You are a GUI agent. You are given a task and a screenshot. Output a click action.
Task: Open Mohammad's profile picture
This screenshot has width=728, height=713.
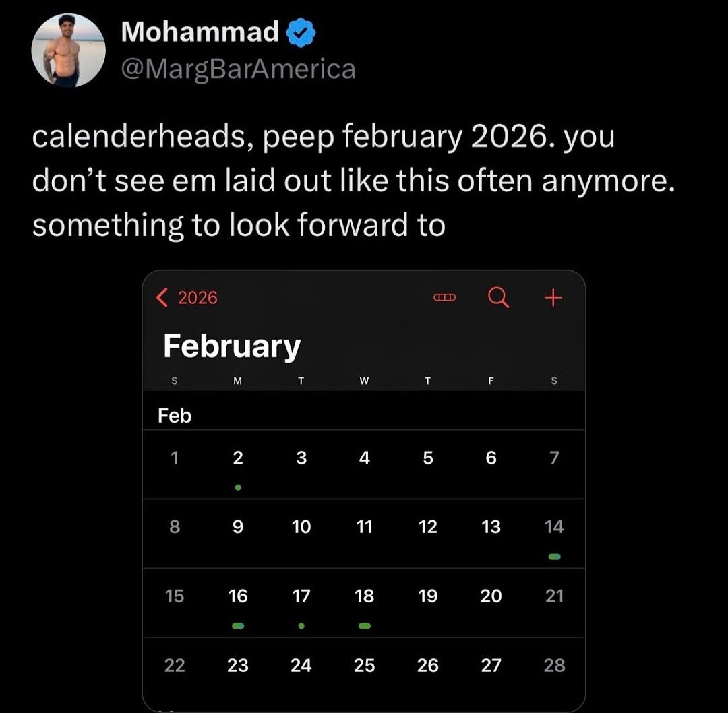69,51
